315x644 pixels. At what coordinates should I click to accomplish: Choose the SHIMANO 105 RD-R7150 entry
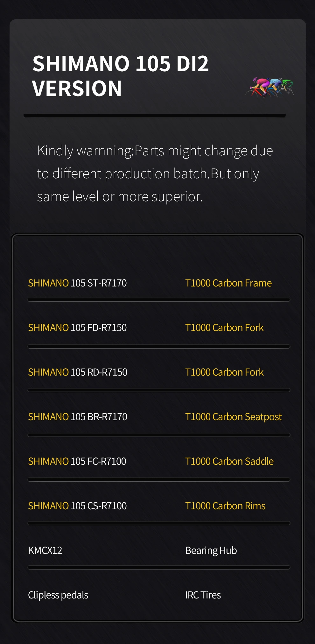click(78, 372)
